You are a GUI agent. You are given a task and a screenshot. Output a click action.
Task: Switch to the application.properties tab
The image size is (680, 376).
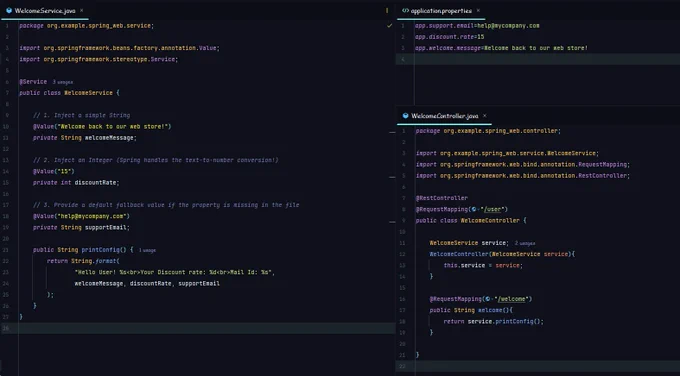click(x=441, y=11)
